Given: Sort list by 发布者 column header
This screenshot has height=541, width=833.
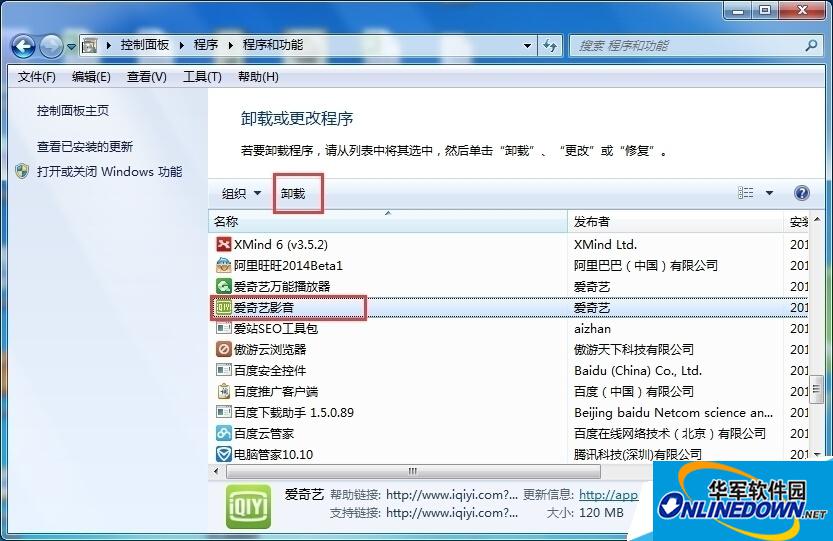Looking at the screenshot, I should point(592,221).
